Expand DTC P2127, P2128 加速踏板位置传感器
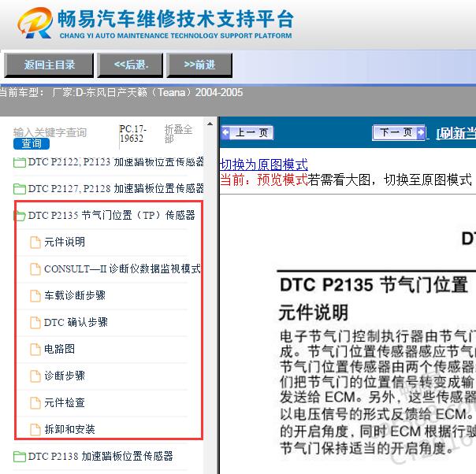This screenshot has height=474, width=476. click(x=116, y=189)
